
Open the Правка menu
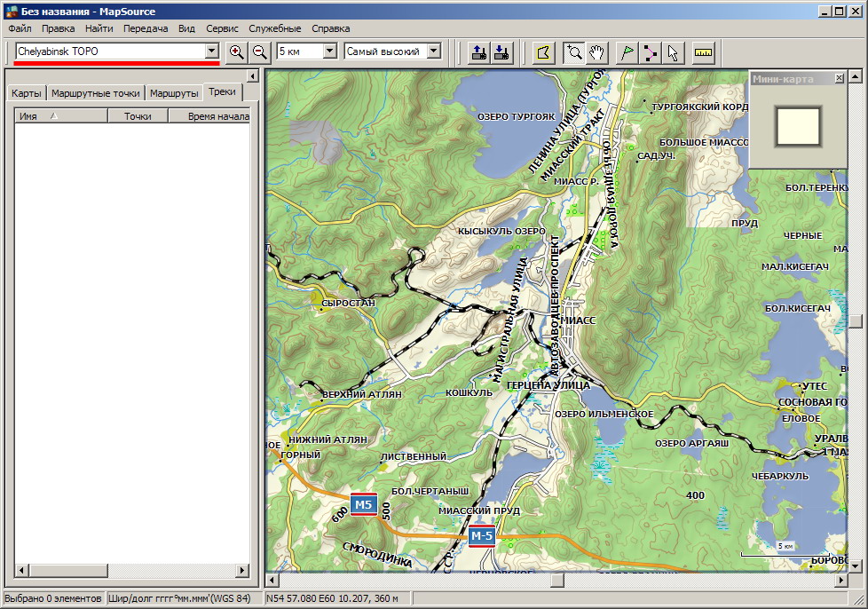[58, 28]
